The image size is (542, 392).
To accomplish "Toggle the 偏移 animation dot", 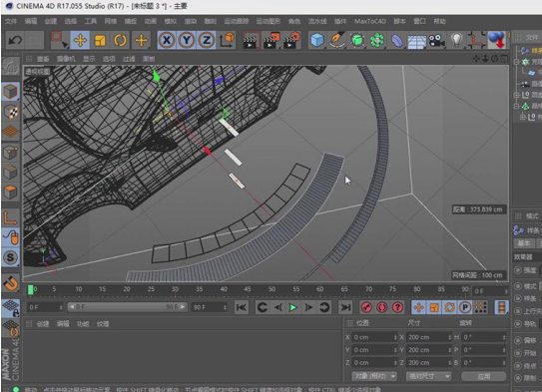I will [x=517, y=340].
